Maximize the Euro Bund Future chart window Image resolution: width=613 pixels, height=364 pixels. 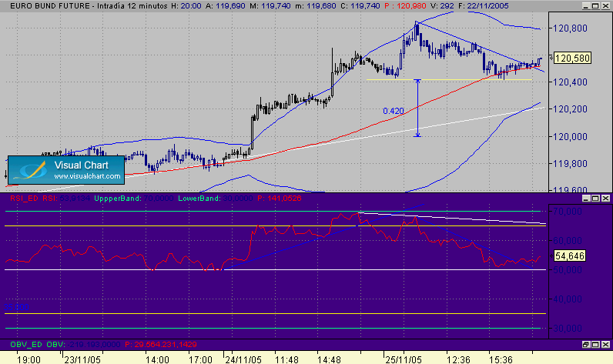click(x=595, y=6)
